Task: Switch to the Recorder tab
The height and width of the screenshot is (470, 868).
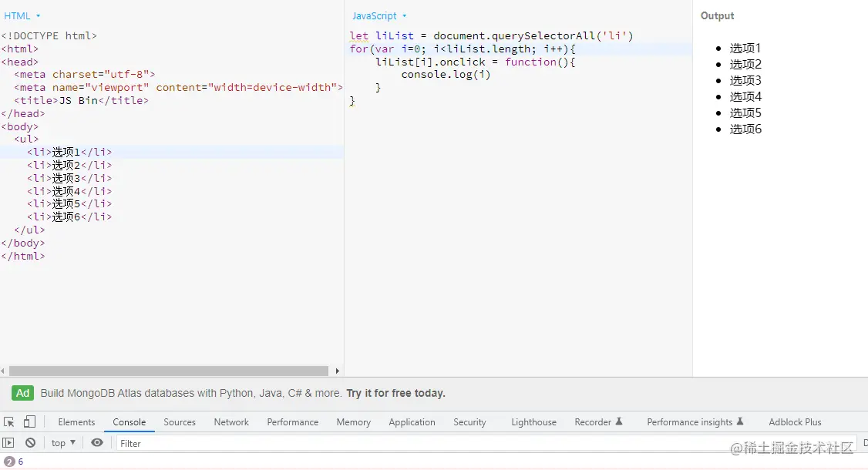Action: click(x=598, y=421)
